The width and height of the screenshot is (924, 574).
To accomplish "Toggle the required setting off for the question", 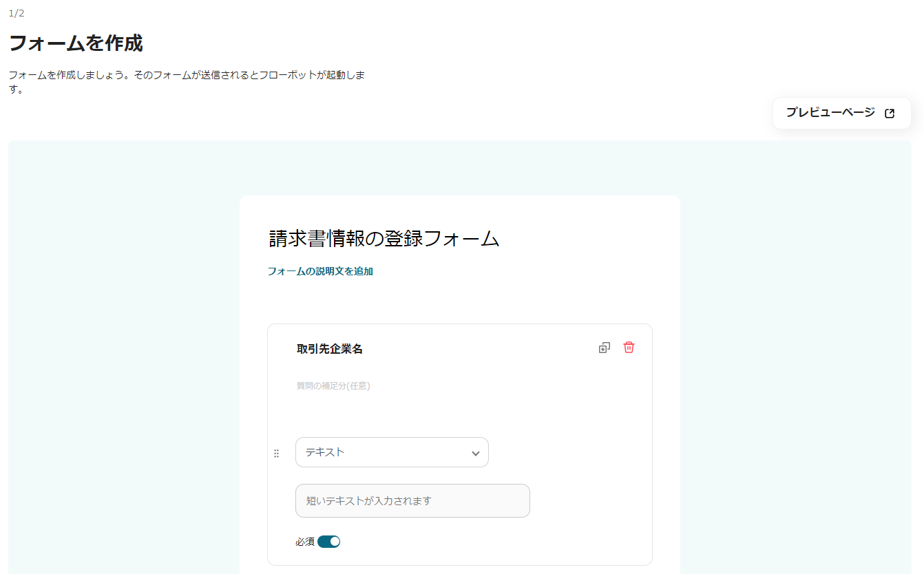I will pos(329,541).
